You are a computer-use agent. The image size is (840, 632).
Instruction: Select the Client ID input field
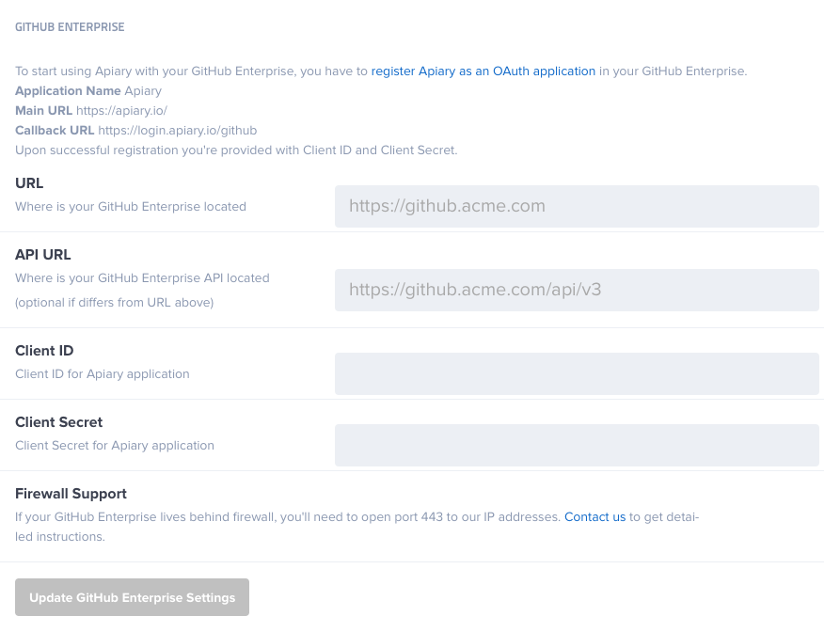(577, 373)
